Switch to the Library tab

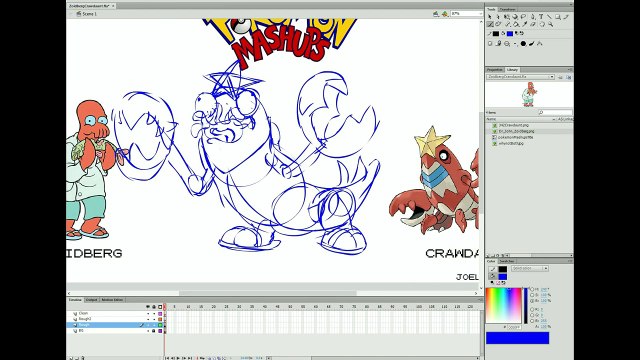(x=512, y=69)
